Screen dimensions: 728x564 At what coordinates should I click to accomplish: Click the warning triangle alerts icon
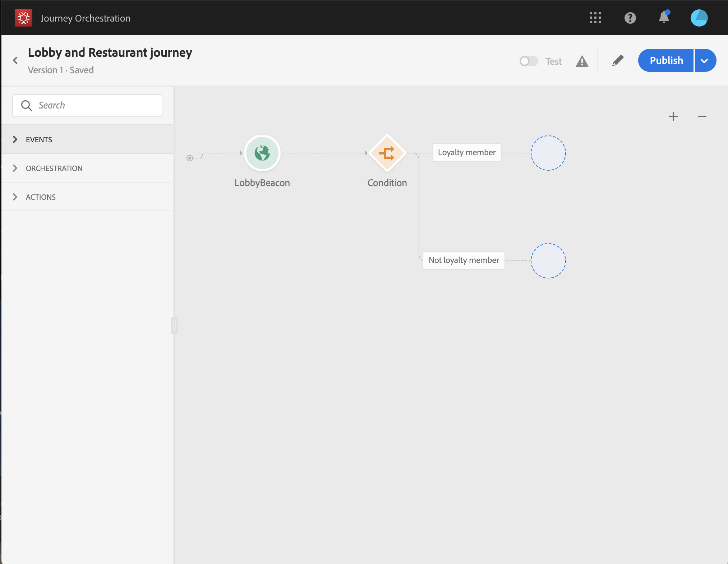pyautogui.click(x=582, y=61)
